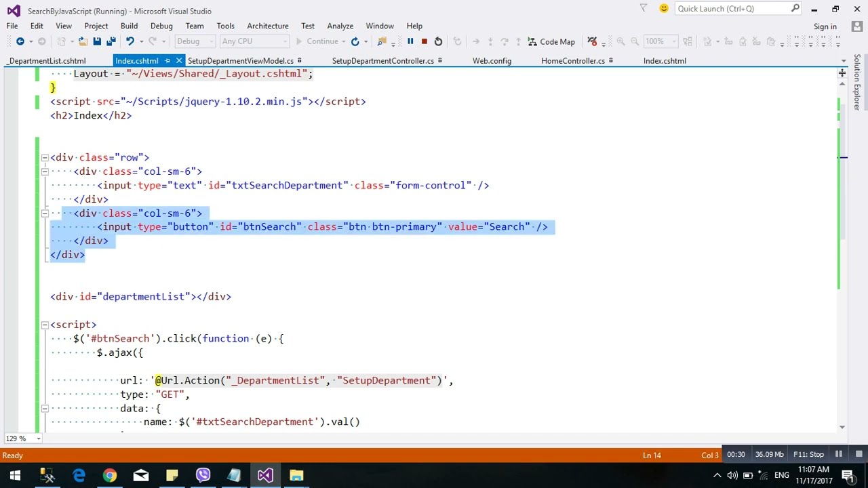Open feedback smiley icon in title bar

(x=663, y=8)
